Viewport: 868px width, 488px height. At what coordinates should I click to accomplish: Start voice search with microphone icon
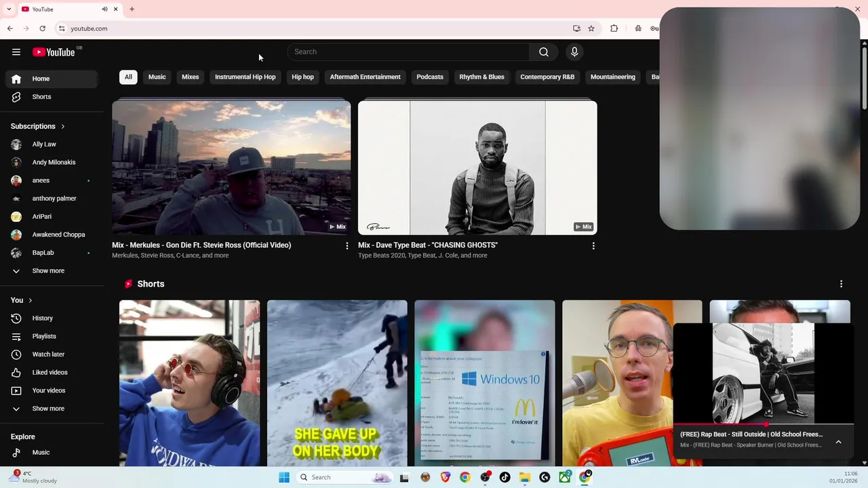(x=574, y=52)
